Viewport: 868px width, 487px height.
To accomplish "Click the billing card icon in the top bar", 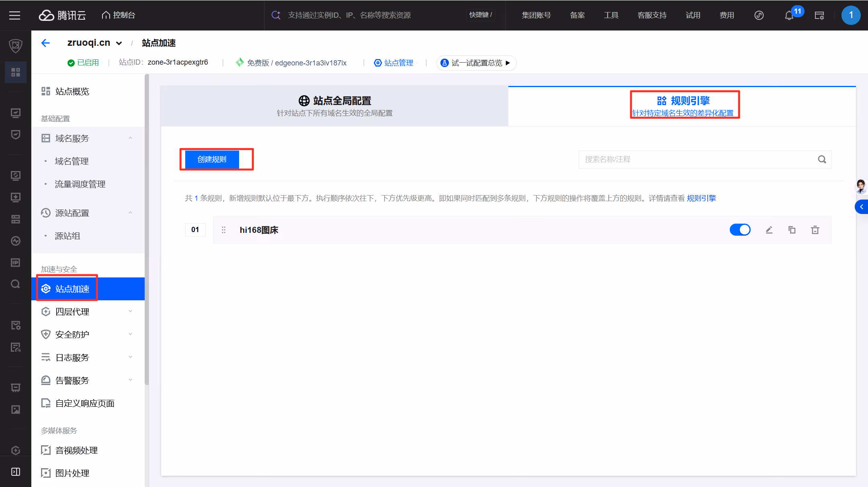I will click(819, 16).
